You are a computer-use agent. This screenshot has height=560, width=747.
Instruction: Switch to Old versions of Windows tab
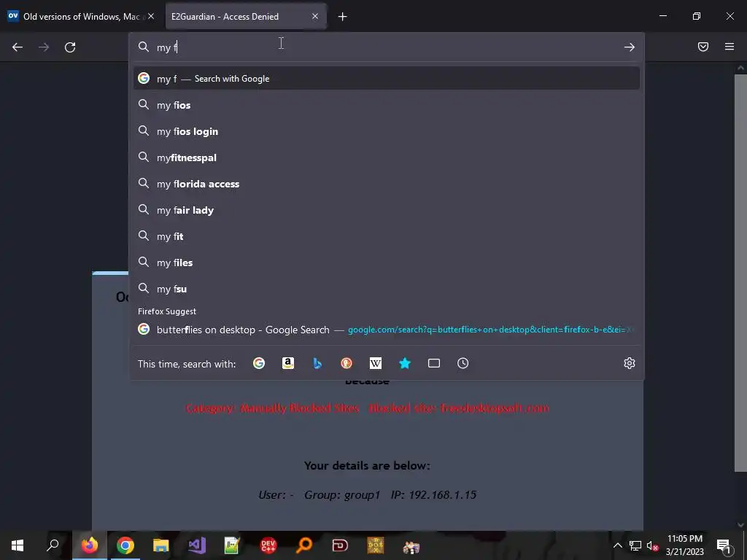(x=82, y=16)
